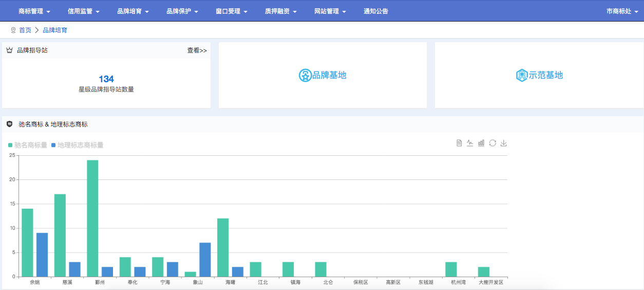Click the 134 guidance station count
The image size is (644, 290).
[106, 79]
